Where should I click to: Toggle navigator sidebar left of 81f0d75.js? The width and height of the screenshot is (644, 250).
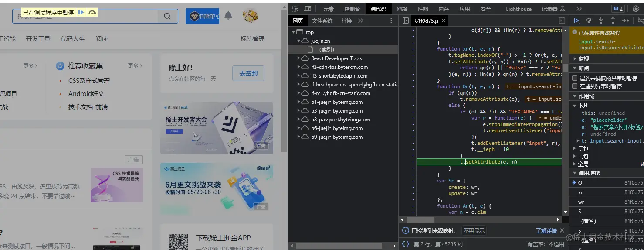405,21
